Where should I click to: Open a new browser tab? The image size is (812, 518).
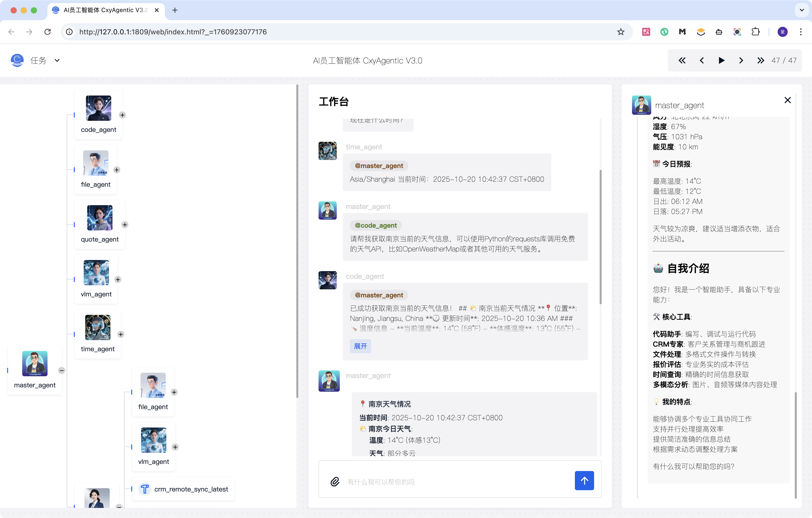[175, 10]
